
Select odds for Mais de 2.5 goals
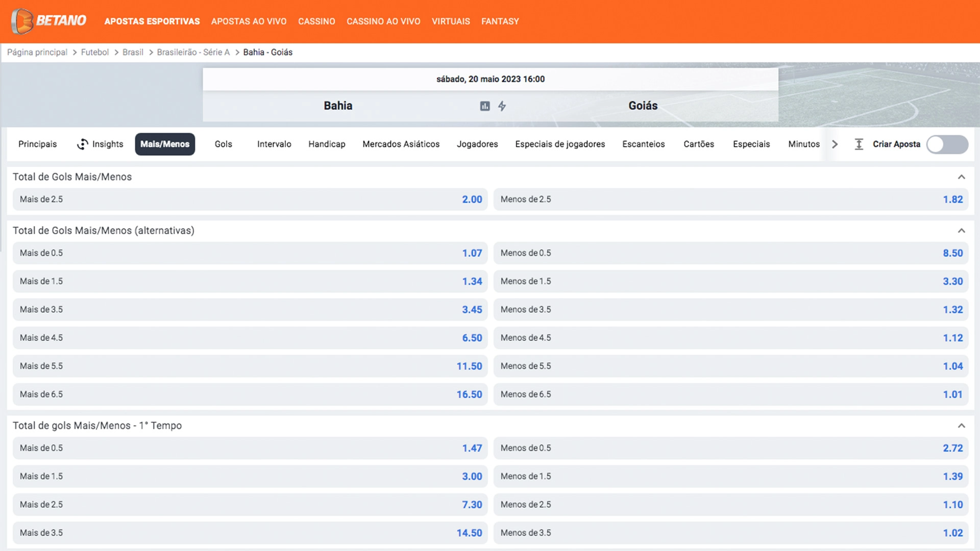pyautogui.click(x=251, y=199)
